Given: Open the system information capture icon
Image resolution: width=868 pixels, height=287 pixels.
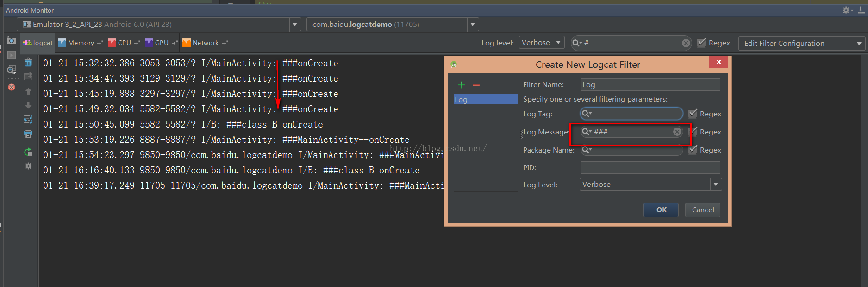Looking at the screenshot, I should 12,70.
